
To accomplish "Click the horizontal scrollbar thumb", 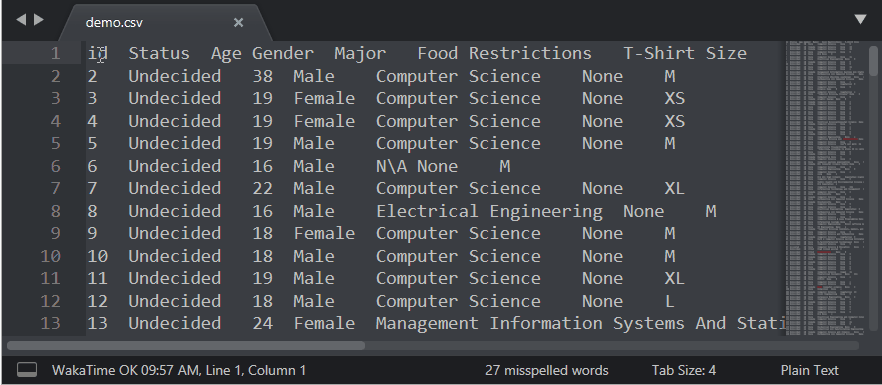I will [x=186, y=346].
